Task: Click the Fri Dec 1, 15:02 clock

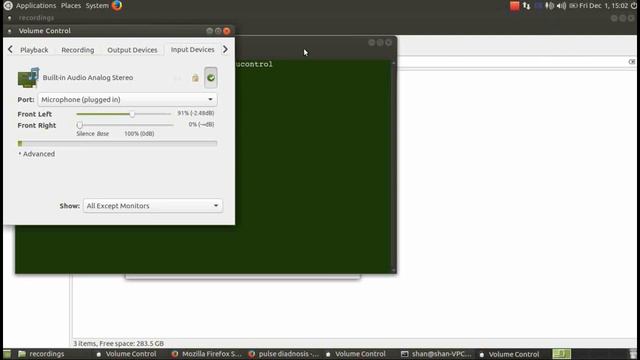Action: coord(604,6)
